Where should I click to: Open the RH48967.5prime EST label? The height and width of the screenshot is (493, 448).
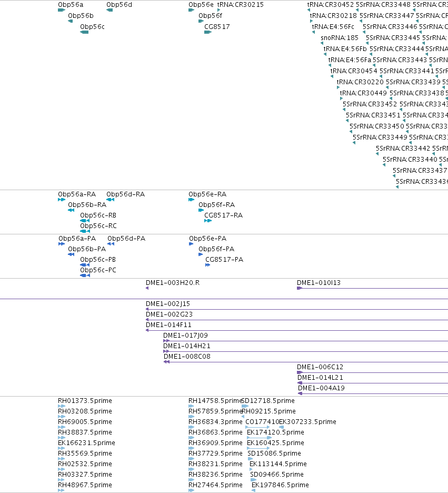85,485
